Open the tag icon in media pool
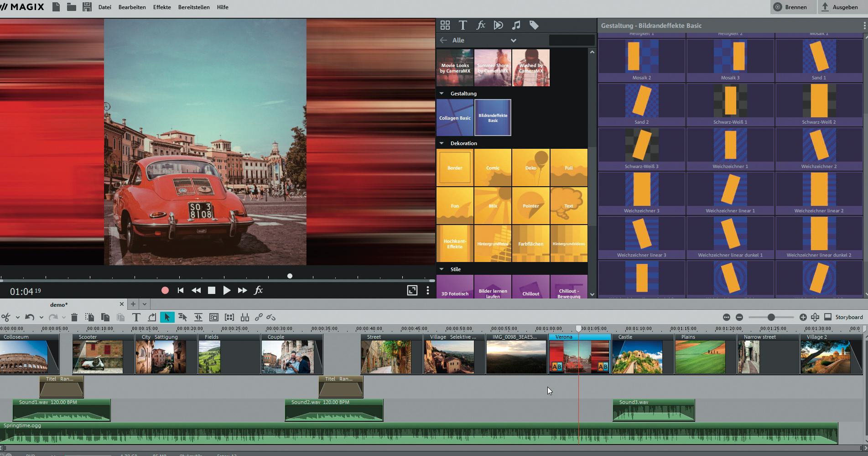868x456 pixels. tap(534, 26)
